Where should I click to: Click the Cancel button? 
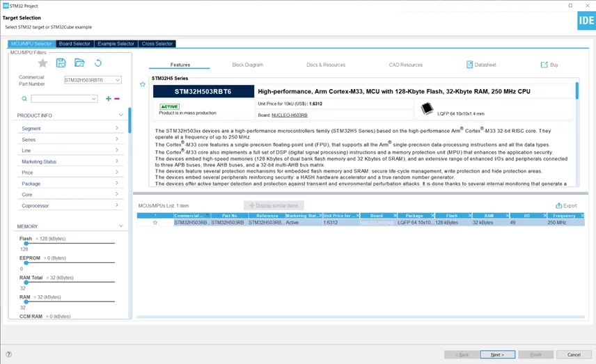[x=574, y=354]
